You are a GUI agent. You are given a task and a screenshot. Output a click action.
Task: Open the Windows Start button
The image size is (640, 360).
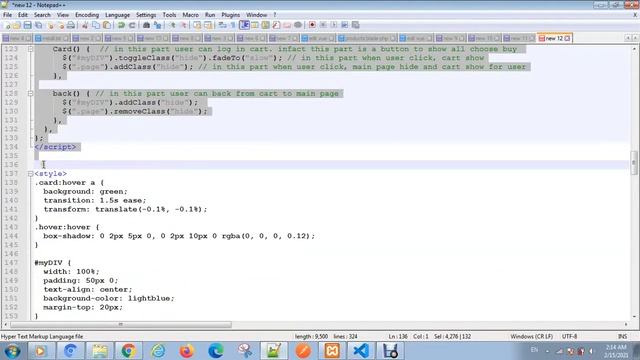tap(13, 351)
